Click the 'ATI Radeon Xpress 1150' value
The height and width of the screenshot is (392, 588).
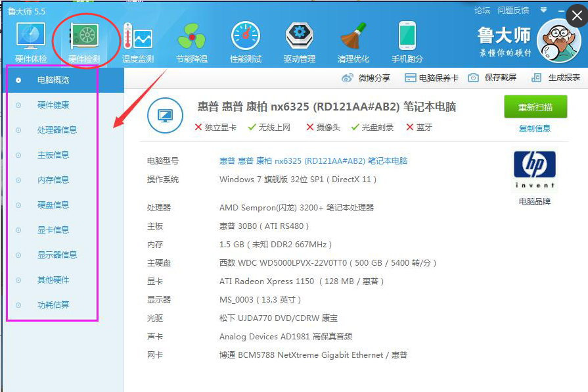[302, 282]
